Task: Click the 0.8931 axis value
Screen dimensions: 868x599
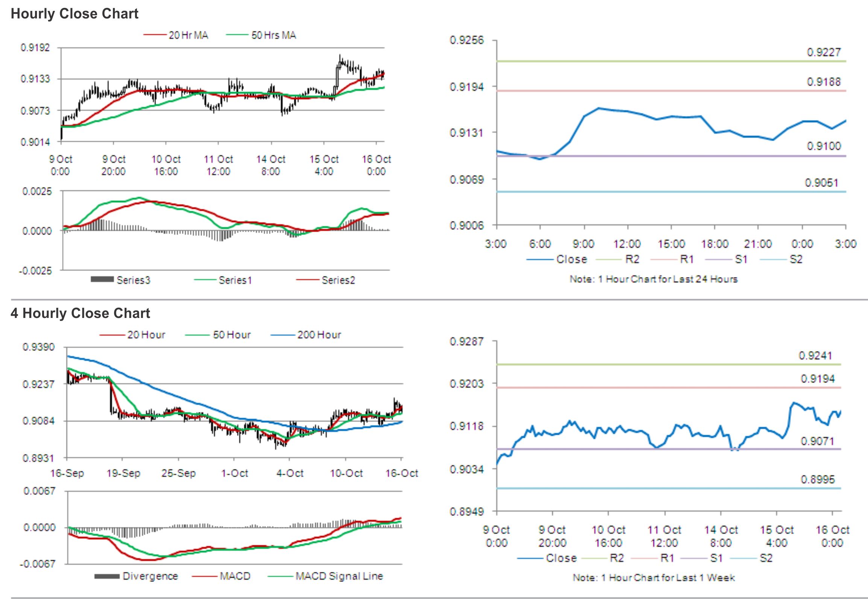Action: [38, 458]
